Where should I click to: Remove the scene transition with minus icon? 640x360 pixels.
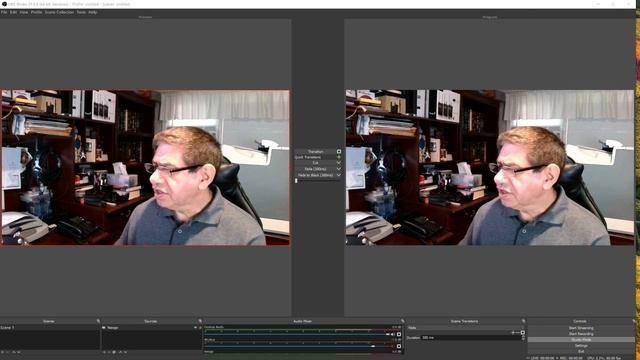[x=518, y=333]
